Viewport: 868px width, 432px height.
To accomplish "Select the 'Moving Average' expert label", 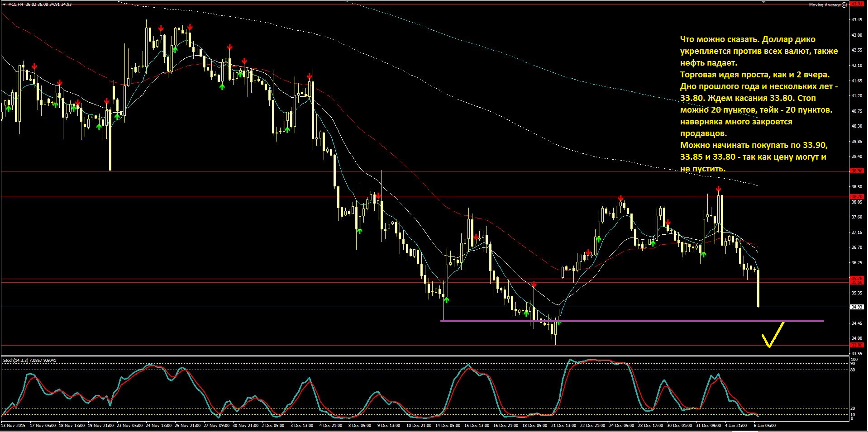I will click(x=825, y=5).
